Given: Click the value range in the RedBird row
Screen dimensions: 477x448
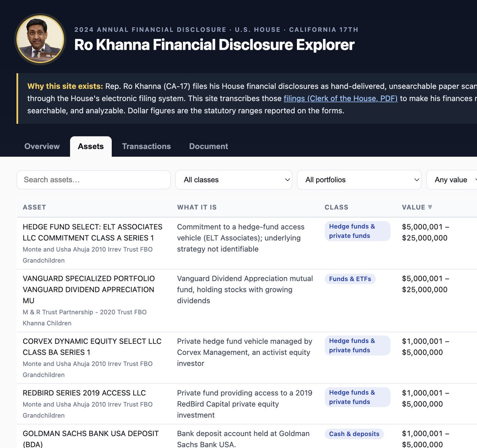Looking at the screenshot, I should [x=425, y=398].
